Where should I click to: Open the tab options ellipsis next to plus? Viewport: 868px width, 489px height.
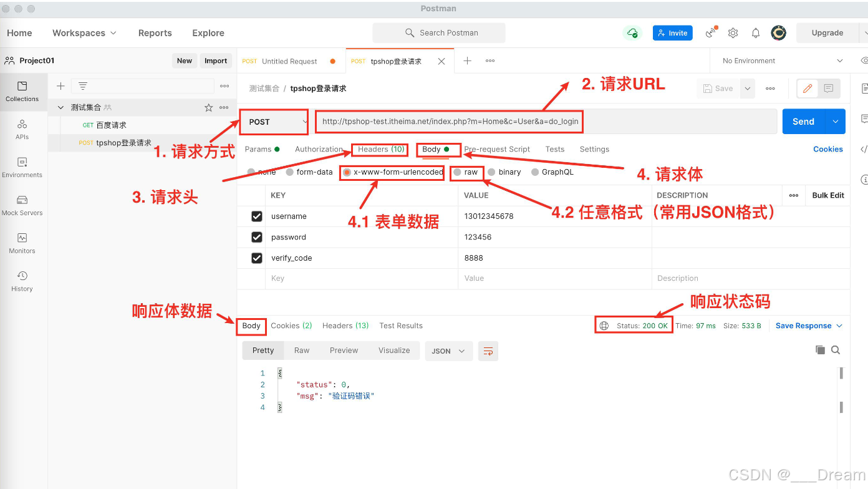click(x=490, y=61)
